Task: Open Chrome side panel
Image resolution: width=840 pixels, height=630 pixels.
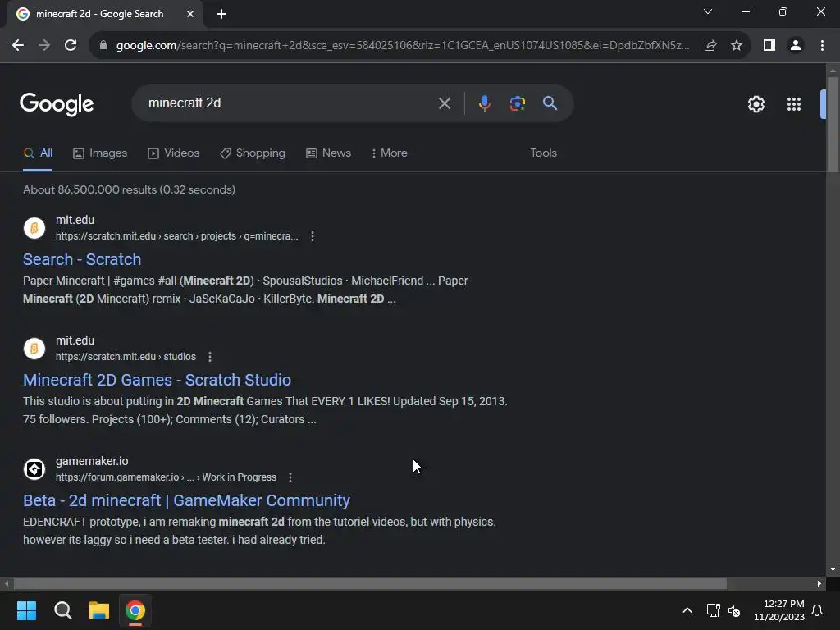Action: (x=769, y=46)
